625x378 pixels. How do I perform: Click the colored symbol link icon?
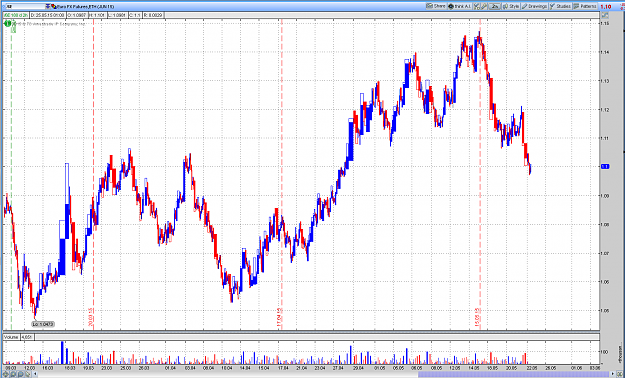point(54,6)
